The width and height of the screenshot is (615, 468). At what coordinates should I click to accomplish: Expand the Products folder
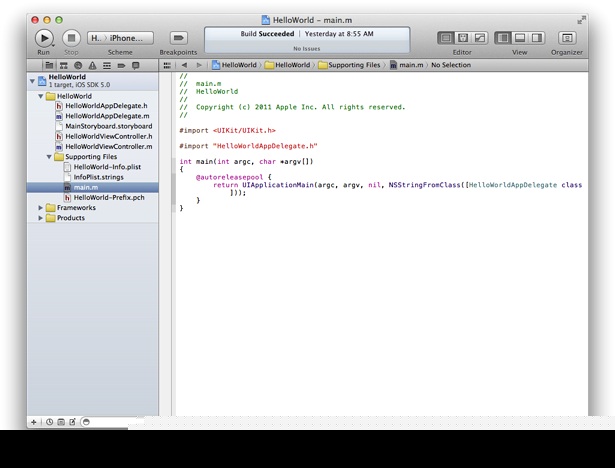click(41, 218)
